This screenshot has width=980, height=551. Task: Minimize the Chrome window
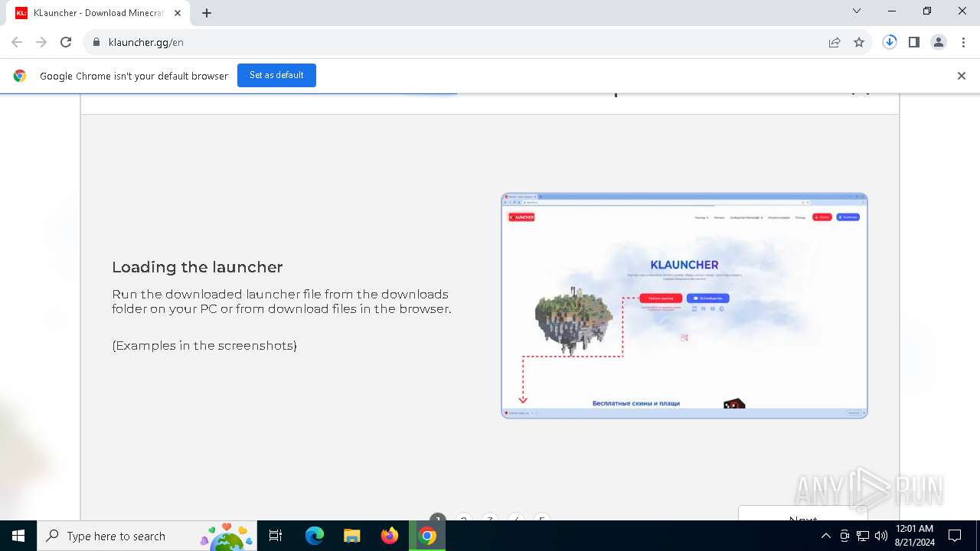(x=892, y=11)
